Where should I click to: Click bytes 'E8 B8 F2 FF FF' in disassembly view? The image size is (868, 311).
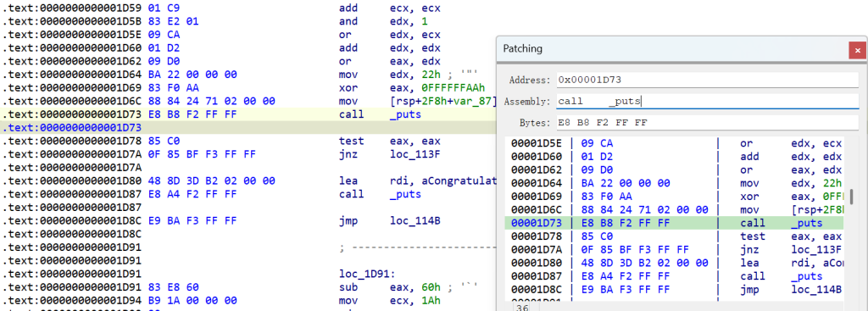coord(193,114)
